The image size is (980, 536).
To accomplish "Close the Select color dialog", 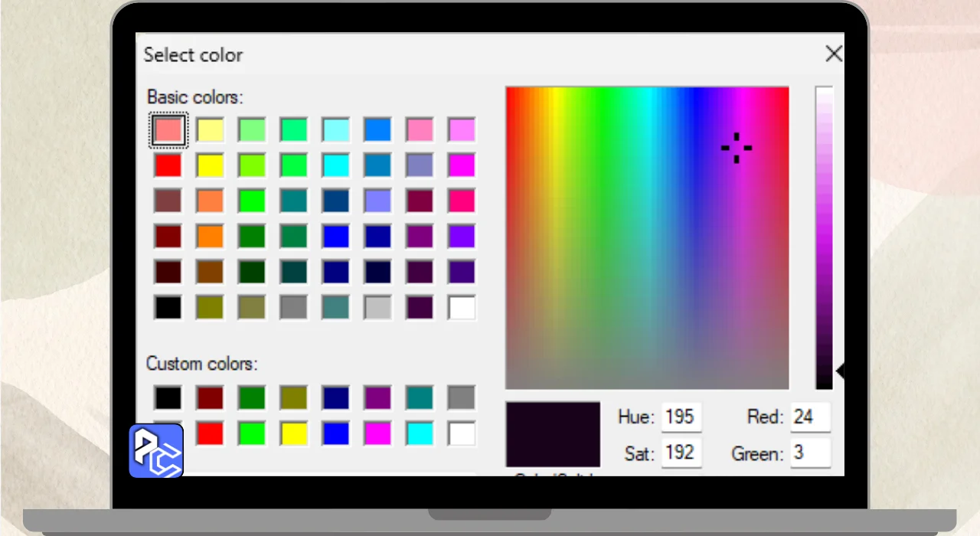I will click(x=833, y=54).
